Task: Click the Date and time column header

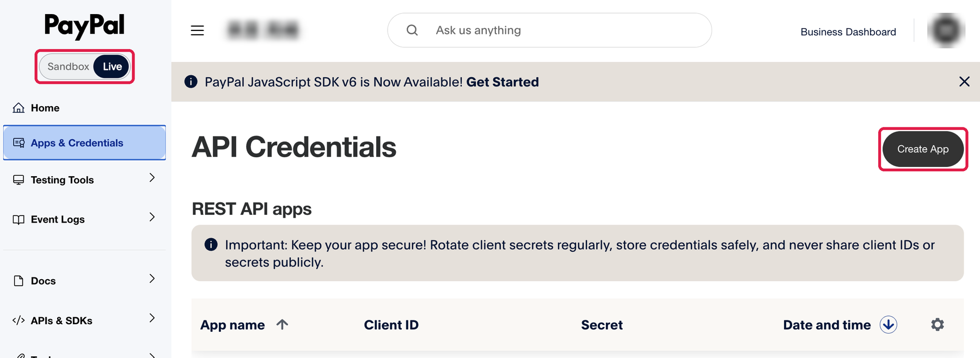Action: coord(826,325)
